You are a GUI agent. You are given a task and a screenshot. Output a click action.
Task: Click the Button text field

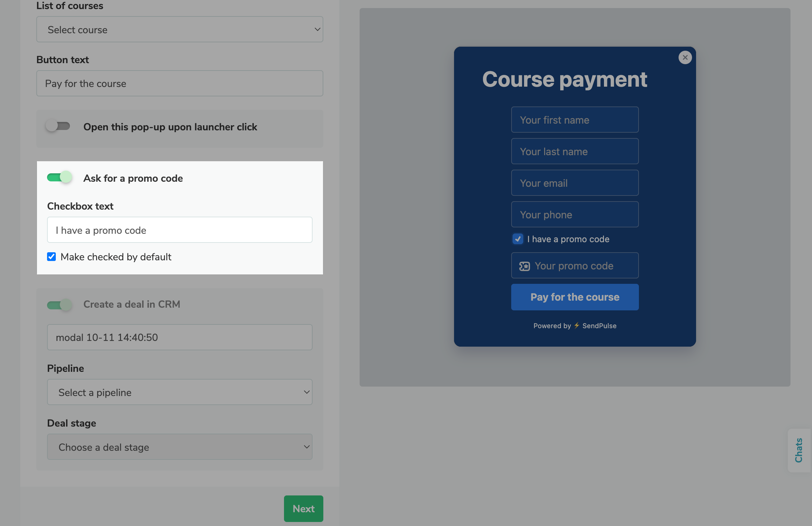179,83
